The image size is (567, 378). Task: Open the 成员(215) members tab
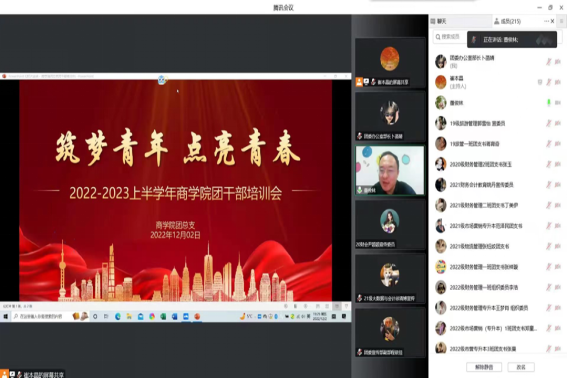coord(508,21)
